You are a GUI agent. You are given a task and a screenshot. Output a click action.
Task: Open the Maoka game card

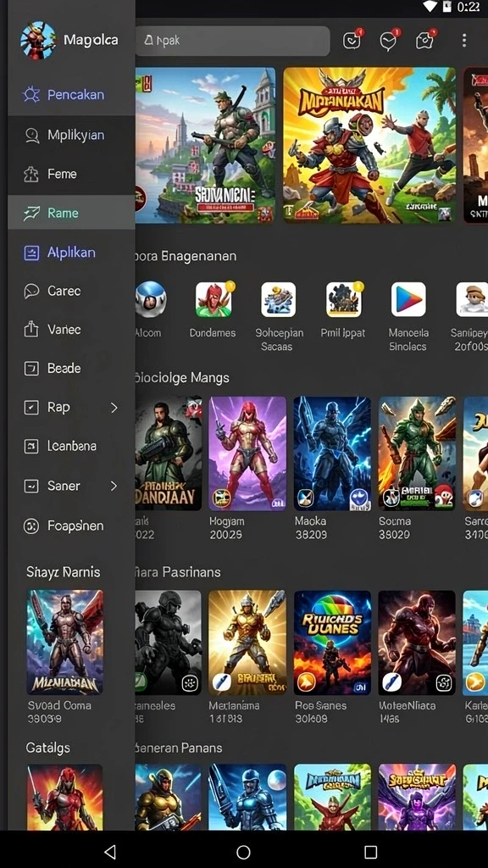(x=332, y=453)
